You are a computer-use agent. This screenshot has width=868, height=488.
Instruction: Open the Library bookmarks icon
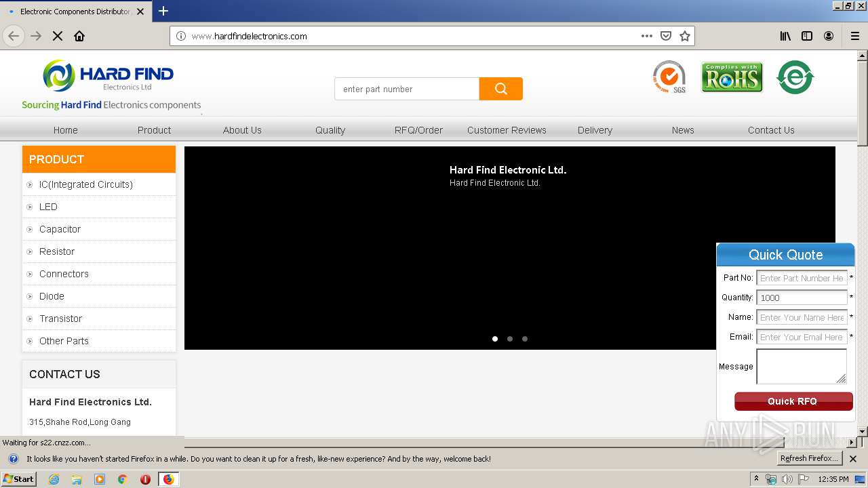[785, 36]
